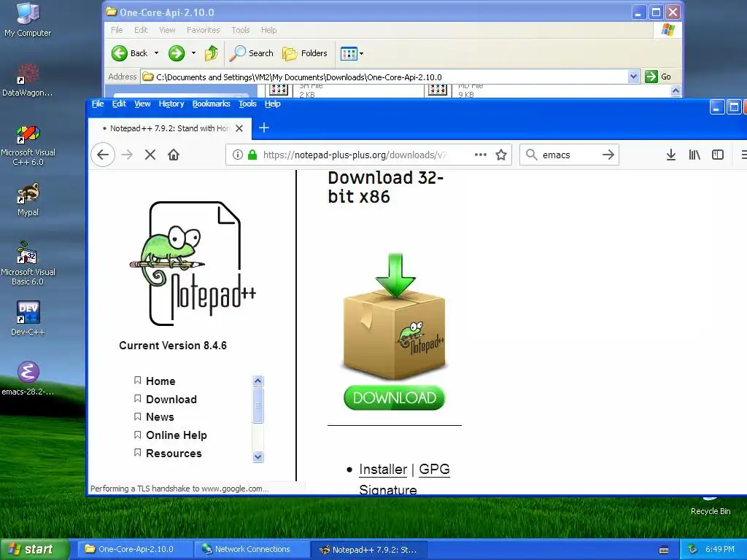Image resolution: width=747 pixels, height=560 pixels.
Task: Select the DataWagon desktop shortcut
Action: (28, 80)
